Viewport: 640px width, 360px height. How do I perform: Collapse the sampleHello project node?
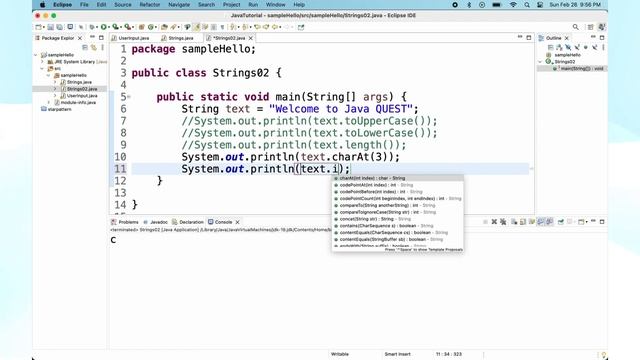36,55
